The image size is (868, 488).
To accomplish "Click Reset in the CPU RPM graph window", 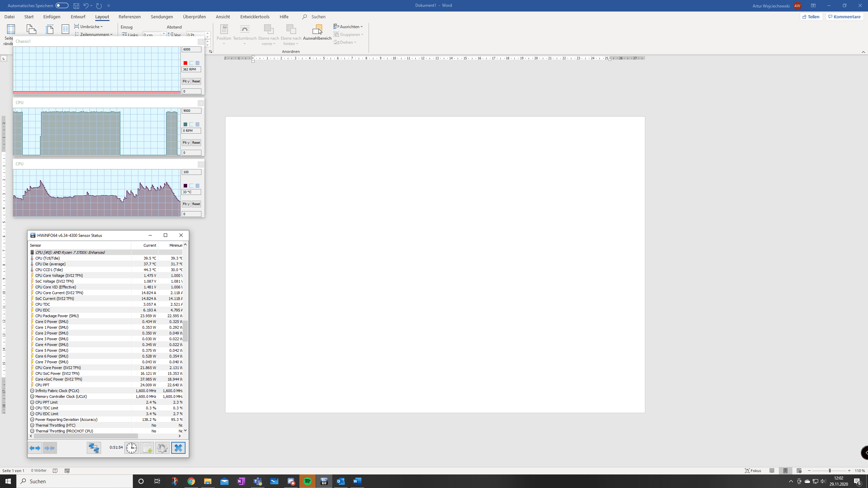I will [x=196, y=143].
